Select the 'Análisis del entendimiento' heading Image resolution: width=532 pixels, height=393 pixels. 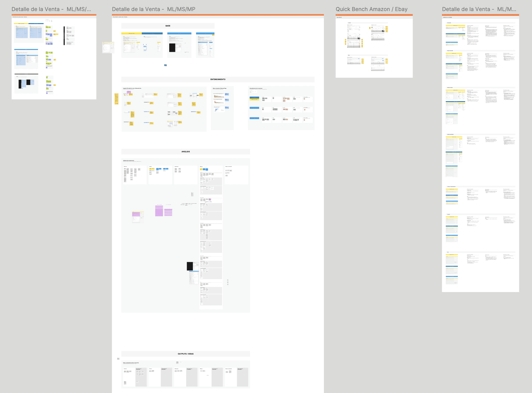(129, 160)
